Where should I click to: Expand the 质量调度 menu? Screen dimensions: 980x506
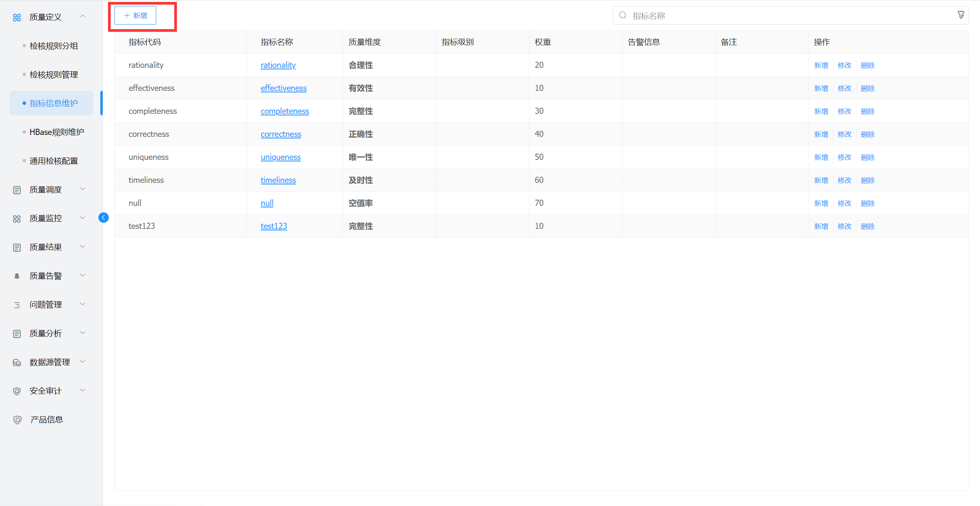pos(46,190)
